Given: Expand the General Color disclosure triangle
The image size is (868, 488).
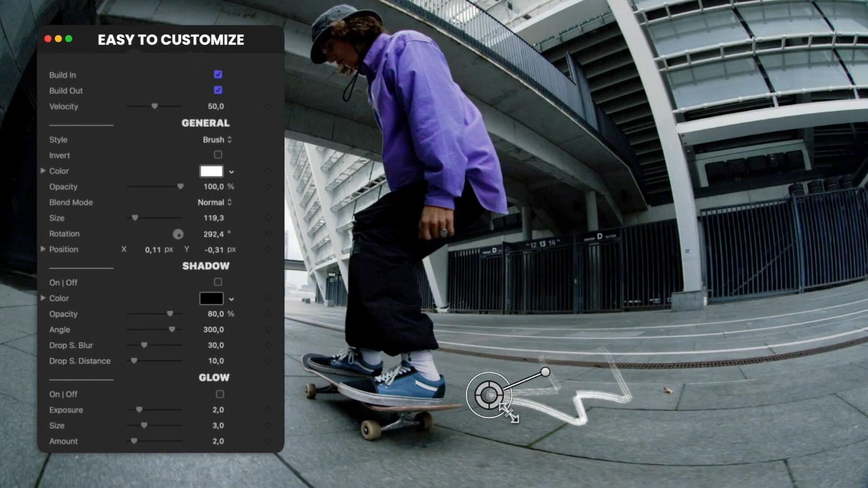Looking at the screenshot, I should 43,171.
